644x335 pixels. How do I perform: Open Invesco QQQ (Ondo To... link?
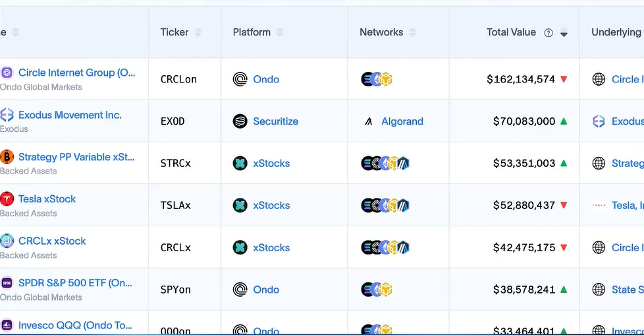click(x=75, y=325)
